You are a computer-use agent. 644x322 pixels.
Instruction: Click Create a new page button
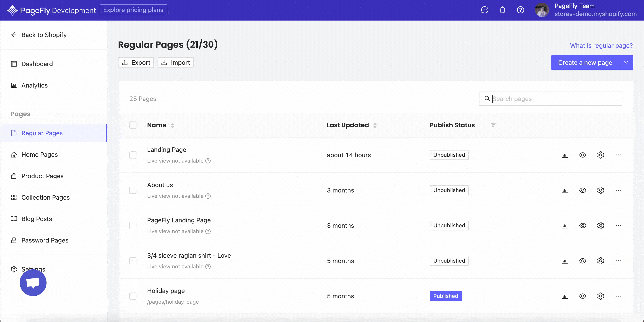pyautogui.click(x=585, y=62)
